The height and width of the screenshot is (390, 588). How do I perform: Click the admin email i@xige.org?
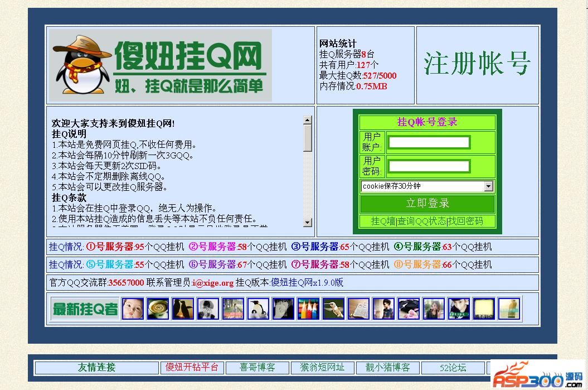(x=213, y=283)
